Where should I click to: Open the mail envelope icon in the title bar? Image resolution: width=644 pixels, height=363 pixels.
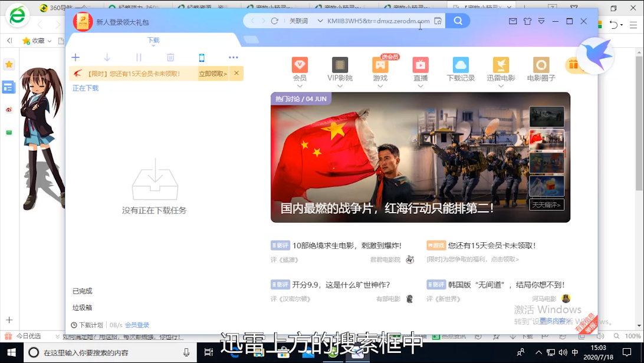click(x=512, y=21)
